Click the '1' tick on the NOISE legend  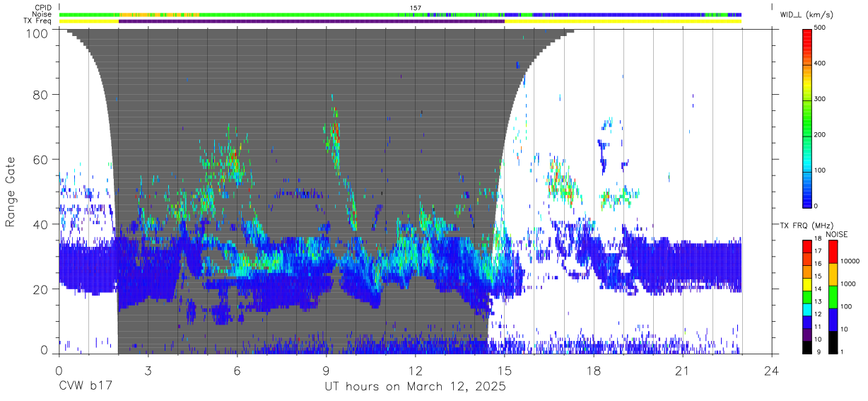click(x=843, y=352)
